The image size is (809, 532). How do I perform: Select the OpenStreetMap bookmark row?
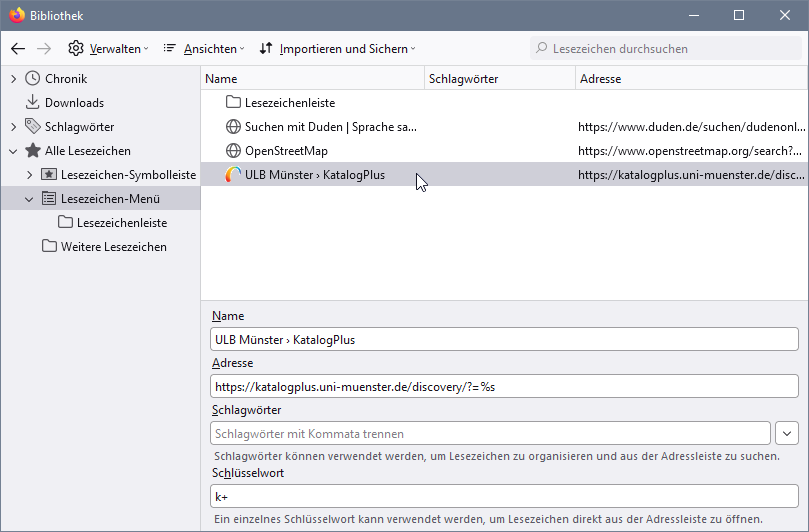pos(504,151)
